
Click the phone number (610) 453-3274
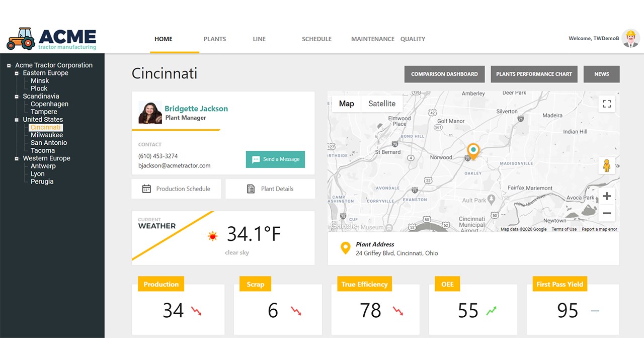pyautogui.click(x=158, y=156)
